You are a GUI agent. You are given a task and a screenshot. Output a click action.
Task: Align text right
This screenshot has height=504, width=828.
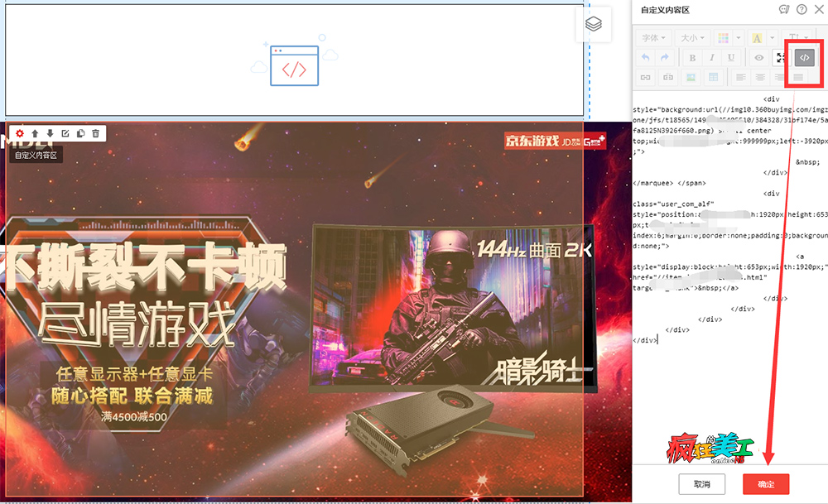click(x=778, y=77)
